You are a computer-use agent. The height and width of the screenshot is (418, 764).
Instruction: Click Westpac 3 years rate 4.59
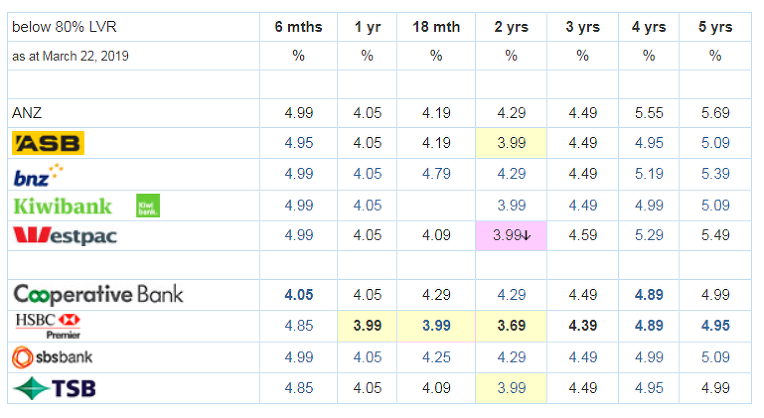click(x=583, y=235)
